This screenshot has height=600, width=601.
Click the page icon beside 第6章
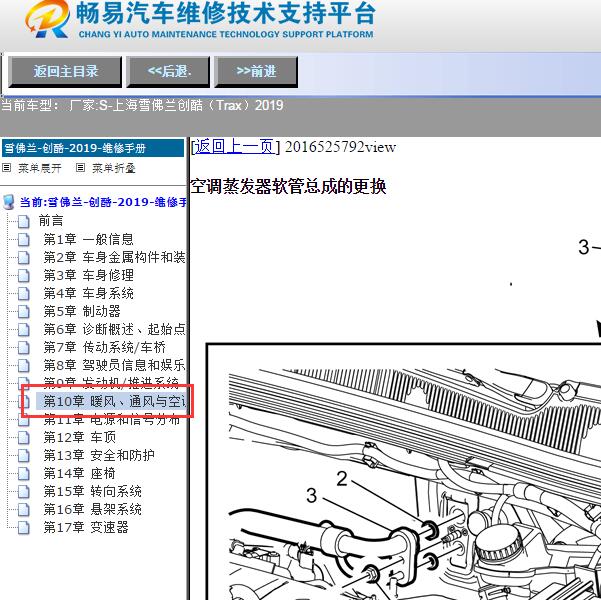pos(24,330)
